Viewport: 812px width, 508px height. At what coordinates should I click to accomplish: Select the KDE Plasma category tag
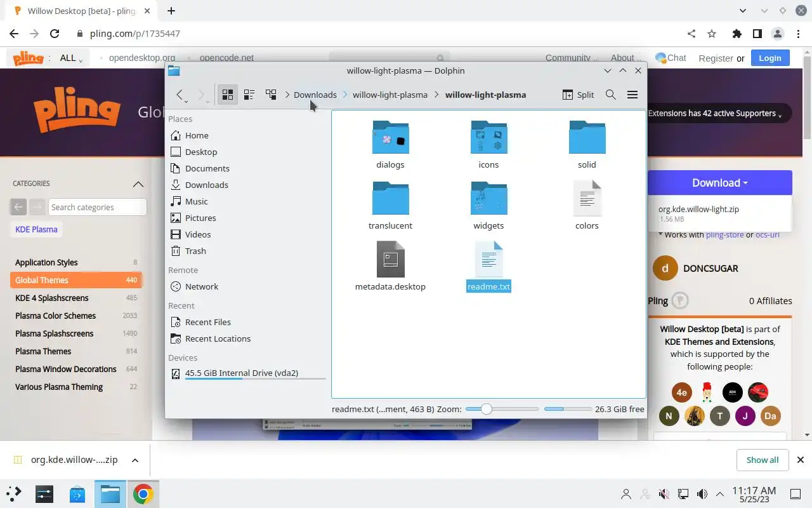(x=36, y=229)
